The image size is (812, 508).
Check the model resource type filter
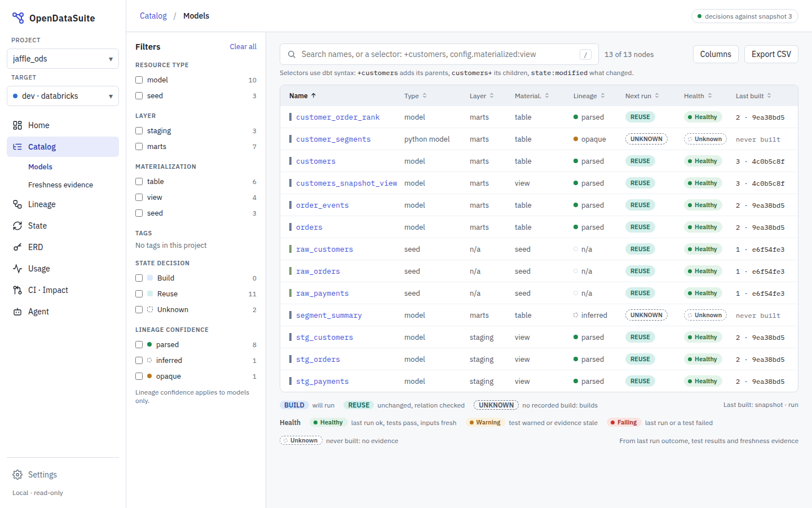coord(139,80)
